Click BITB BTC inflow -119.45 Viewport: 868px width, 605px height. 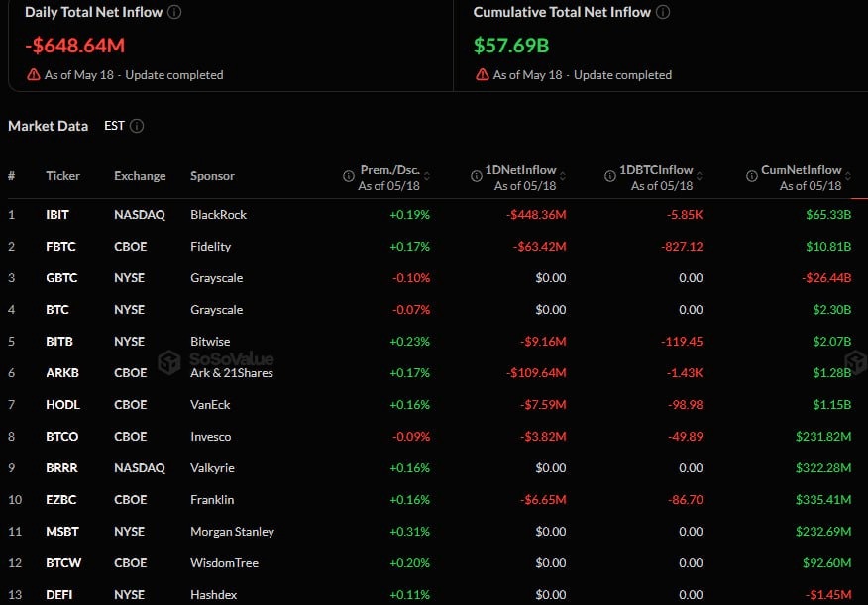click(682, 342)
